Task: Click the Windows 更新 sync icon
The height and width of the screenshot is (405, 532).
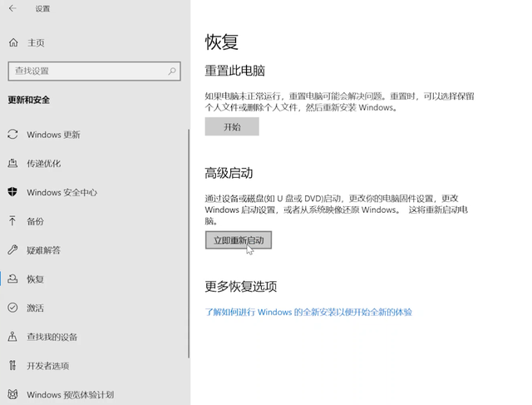Action: [x=12, y=135]
